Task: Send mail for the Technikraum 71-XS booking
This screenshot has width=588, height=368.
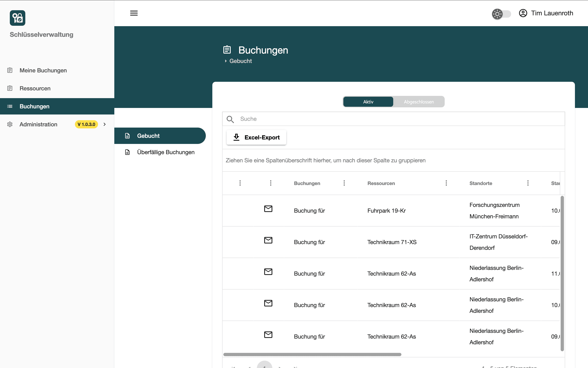Action: click(268, 240)
